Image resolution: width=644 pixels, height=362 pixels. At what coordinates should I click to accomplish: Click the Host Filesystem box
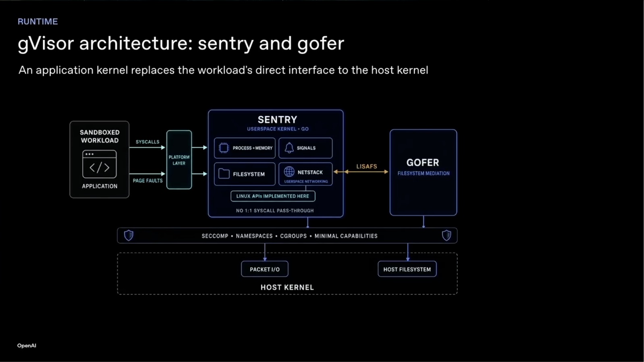[407, 269]
